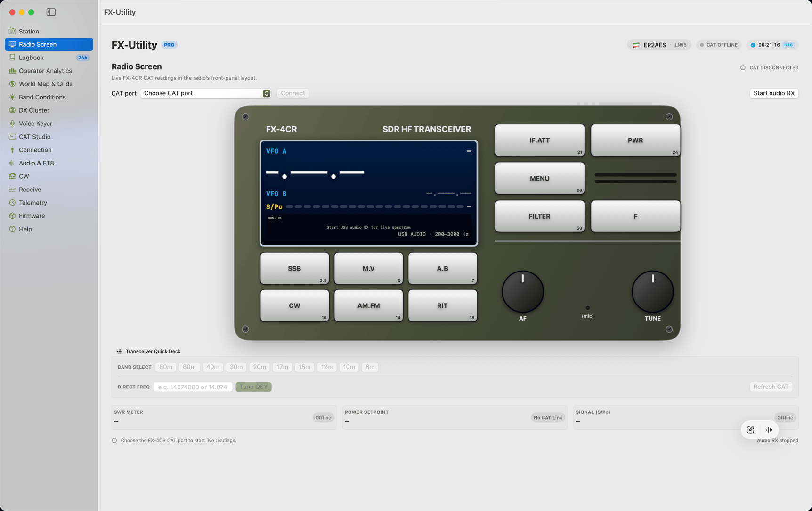The width and height of the screenshot is (812, 511).
Task: Click the TUNE knob
Action: coord(653,292)
